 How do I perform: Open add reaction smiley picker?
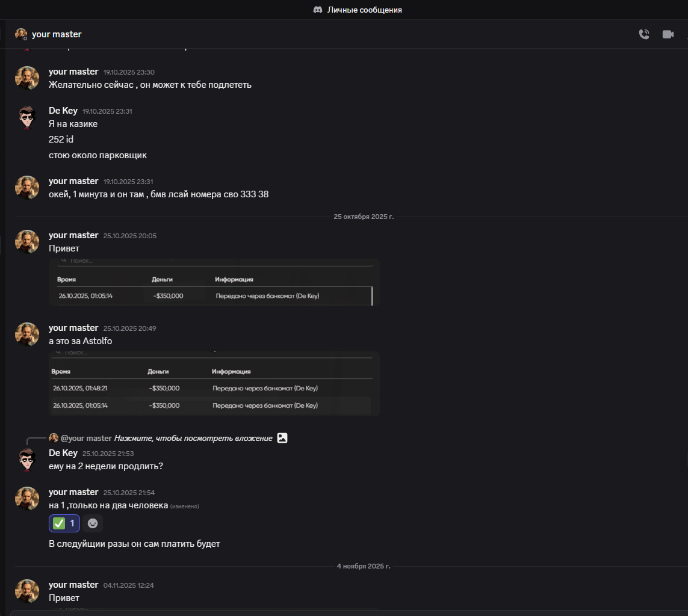point(93,523)
